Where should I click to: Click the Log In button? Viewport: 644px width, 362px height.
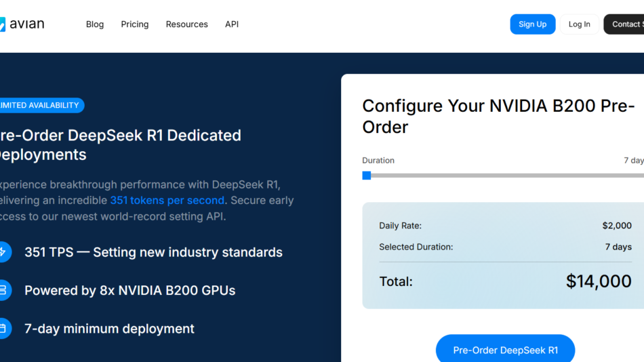(579, 24)
